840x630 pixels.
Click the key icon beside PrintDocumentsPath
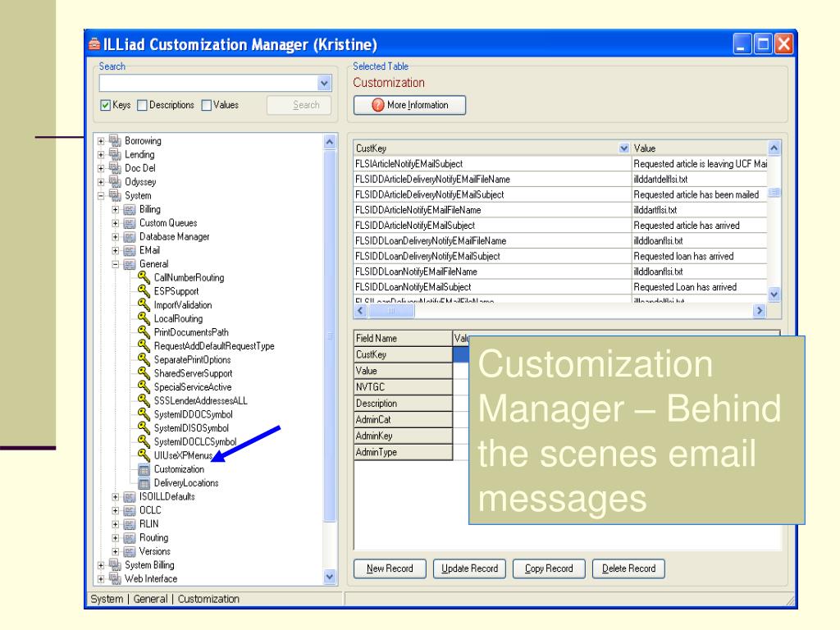(x=144, y=331)
